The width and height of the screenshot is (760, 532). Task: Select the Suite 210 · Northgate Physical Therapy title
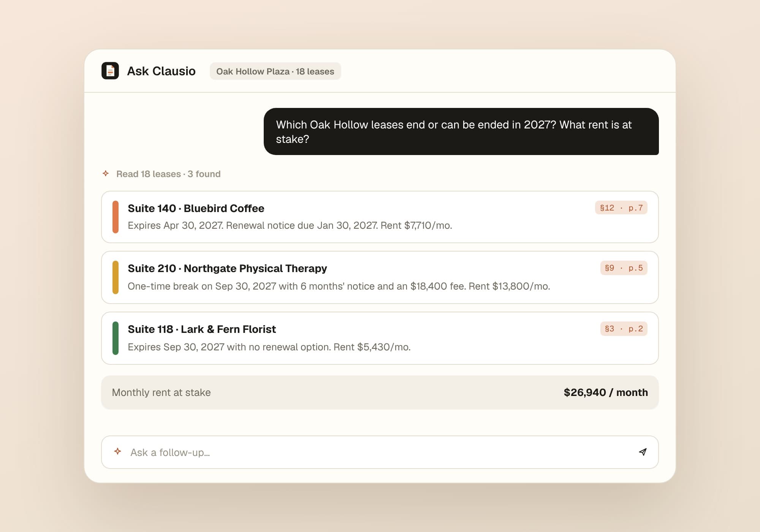pos(227,268)
